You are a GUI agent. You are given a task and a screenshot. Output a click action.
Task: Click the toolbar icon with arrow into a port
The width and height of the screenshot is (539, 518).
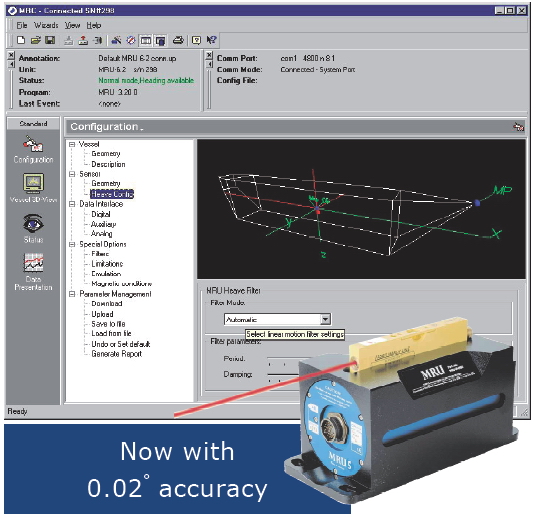[98, 41]
